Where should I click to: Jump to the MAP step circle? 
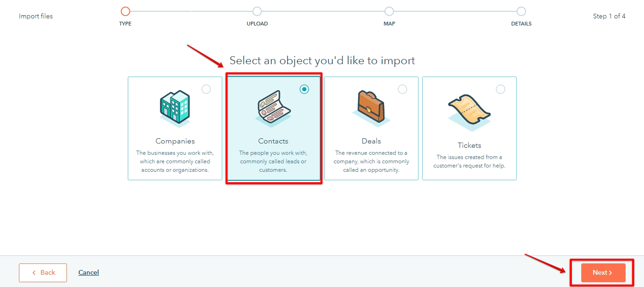tap(389, 11)
